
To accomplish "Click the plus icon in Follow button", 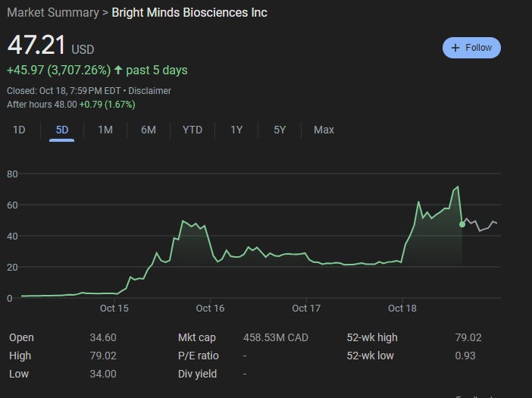I will (x=455, y=48).
